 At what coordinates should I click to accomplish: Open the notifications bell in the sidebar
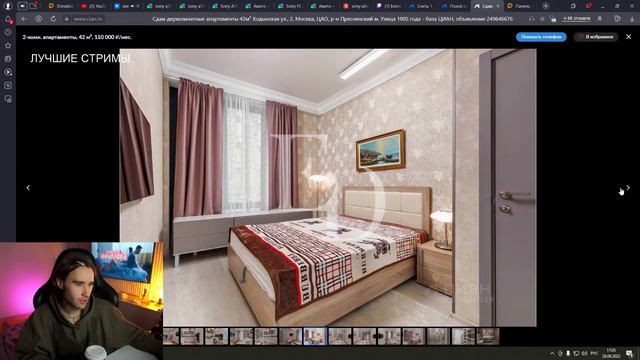click(x=8, y=19)
